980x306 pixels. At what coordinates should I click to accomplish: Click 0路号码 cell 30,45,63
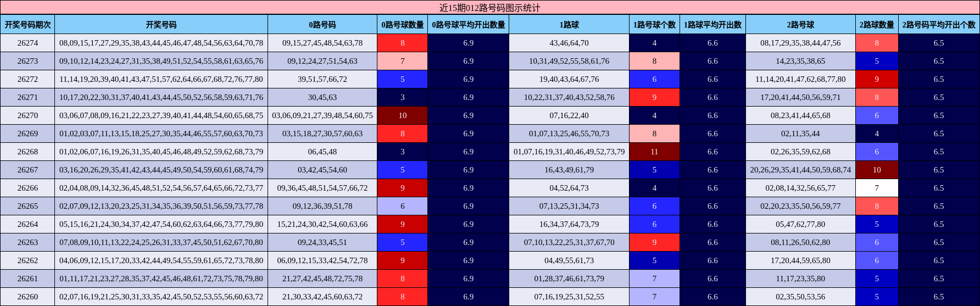point(322,97)
